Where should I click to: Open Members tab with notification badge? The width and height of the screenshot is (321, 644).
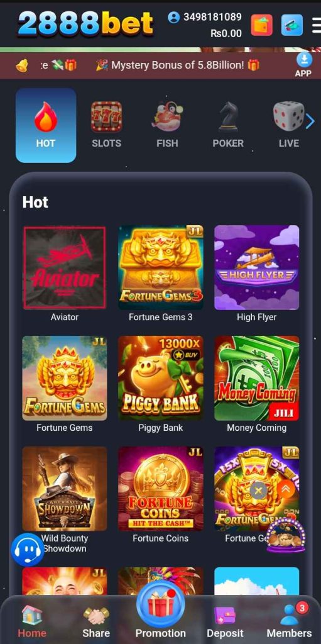tap(289, 620)
